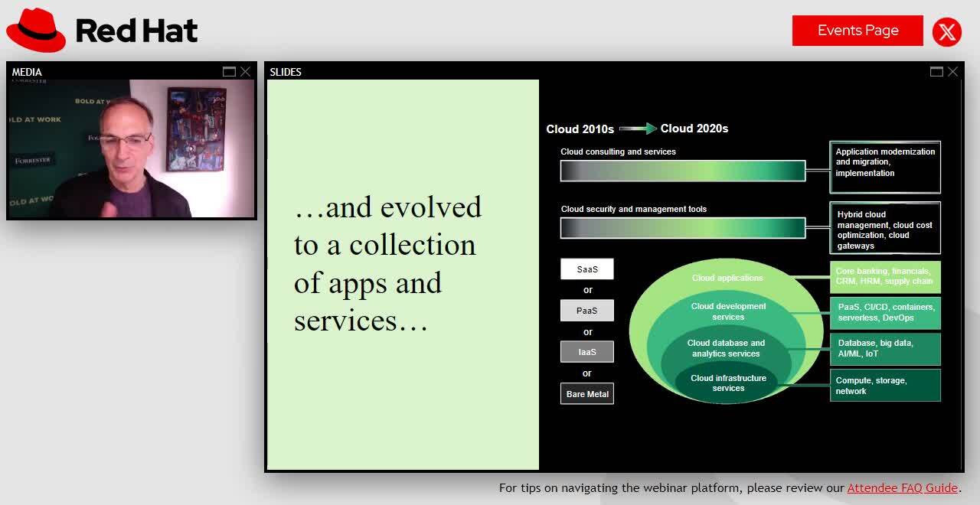The image size is (980, 505).
Task: Close the Media panel
Action: tap(245, 71)
